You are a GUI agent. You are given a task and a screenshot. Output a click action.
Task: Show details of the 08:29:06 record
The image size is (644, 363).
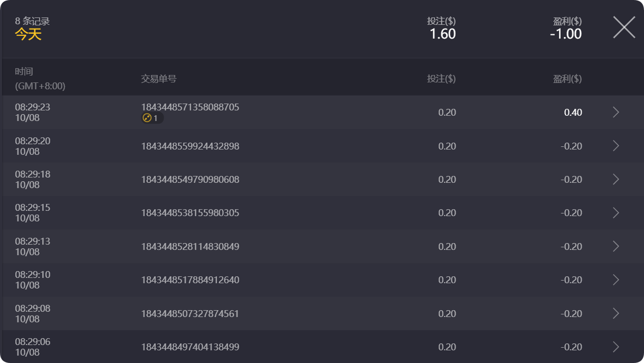click(x=615, y=347)
